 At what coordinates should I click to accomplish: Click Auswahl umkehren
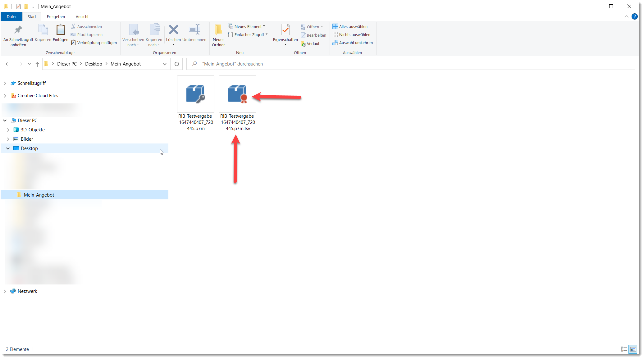353,43
